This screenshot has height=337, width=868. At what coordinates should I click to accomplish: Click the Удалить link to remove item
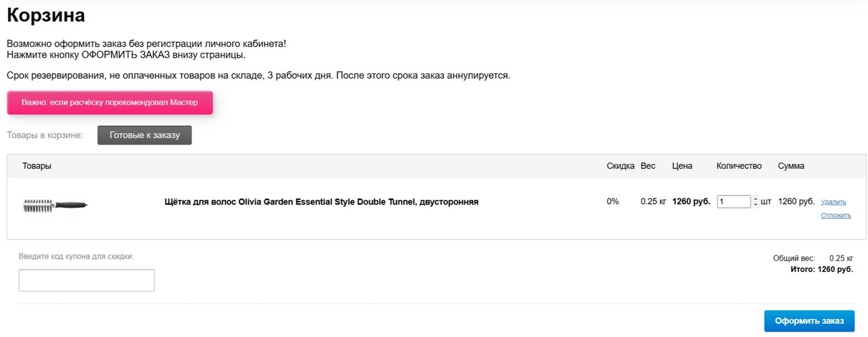pos(833,202)
